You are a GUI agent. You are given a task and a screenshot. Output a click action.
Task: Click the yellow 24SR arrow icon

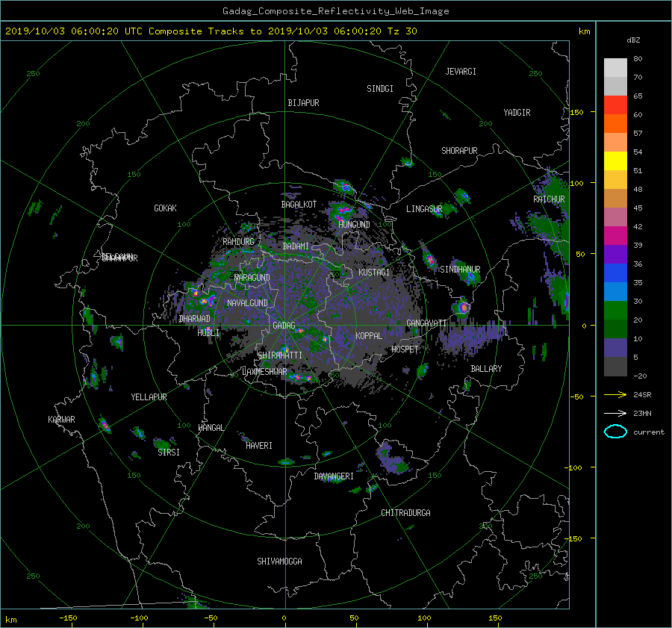615,394
